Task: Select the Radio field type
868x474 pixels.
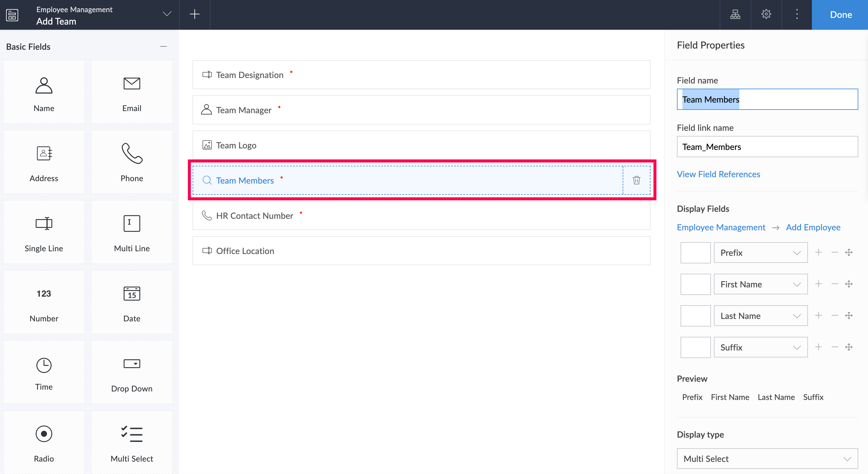Action: pos(44,442)
